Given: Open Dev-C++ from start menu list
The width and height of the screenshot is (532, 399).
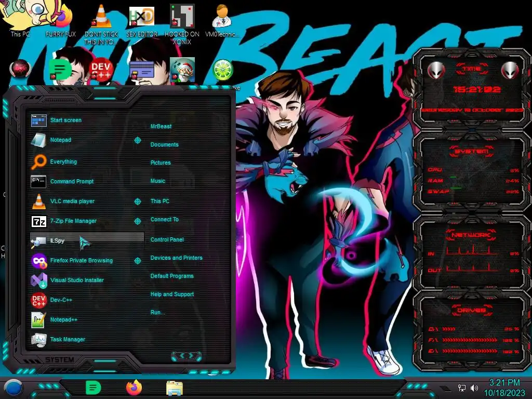Looking at the screenshot, I should point(87,300).
